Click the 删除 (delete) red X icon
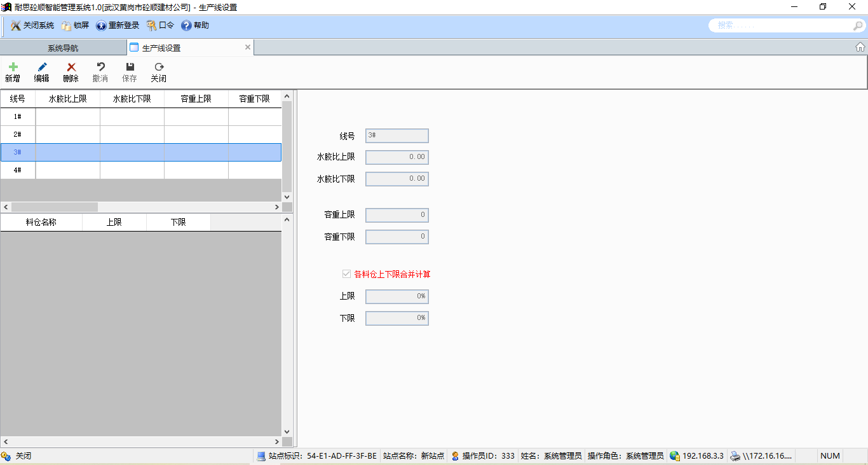 71,67
